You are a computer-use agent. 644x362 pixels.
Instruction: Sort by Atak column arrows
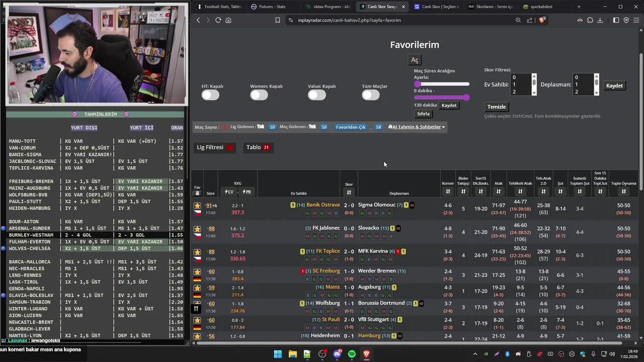pyautogui.click(x=499, y=192)
